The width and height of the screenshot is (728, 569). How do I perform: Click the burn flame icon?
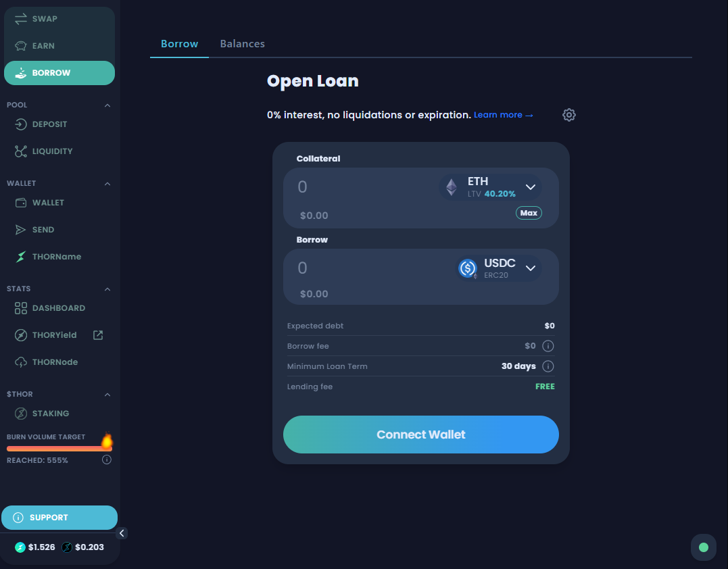[107, 441]
